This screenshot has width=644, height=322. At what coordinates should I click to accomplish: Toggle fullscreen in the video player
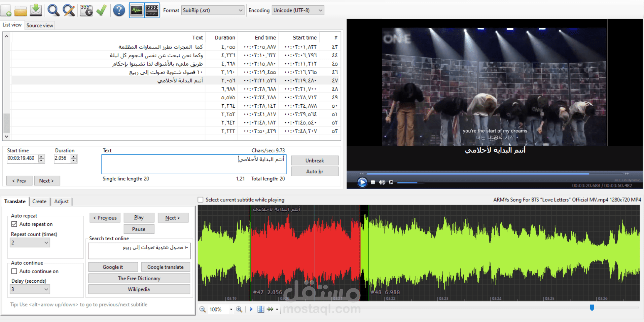coord(391,182)
